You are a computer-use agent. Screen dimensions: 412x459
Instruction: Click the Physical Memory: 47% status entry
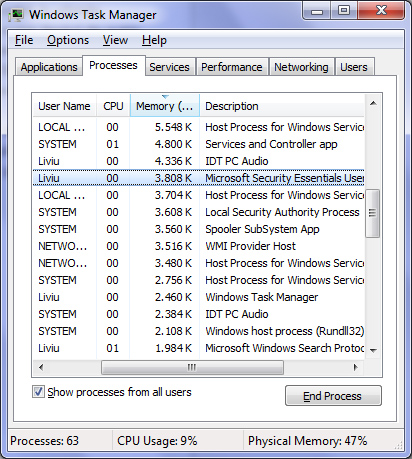pos(307,441)
